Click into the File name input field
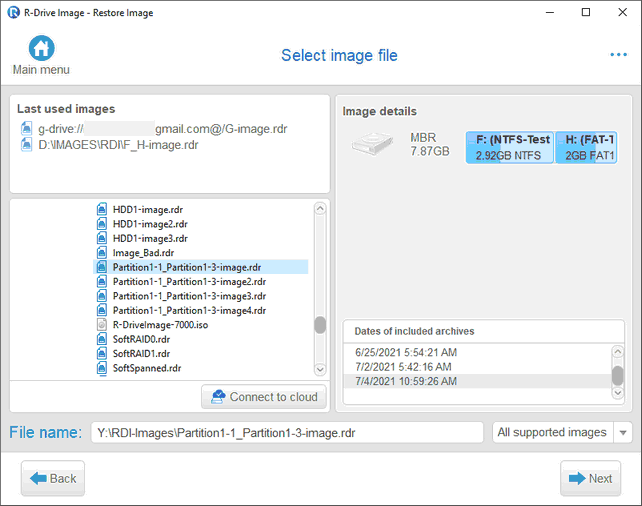 tap(287, 432)
